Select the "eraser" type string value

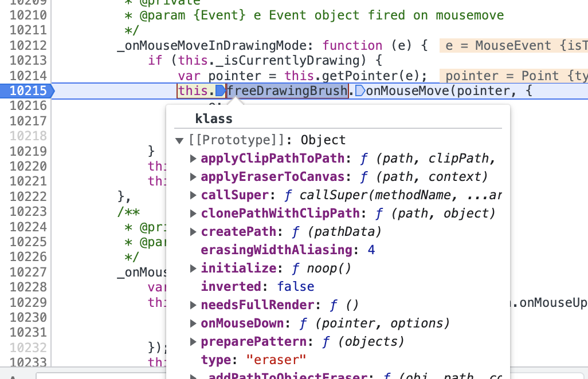click(276, 360)
